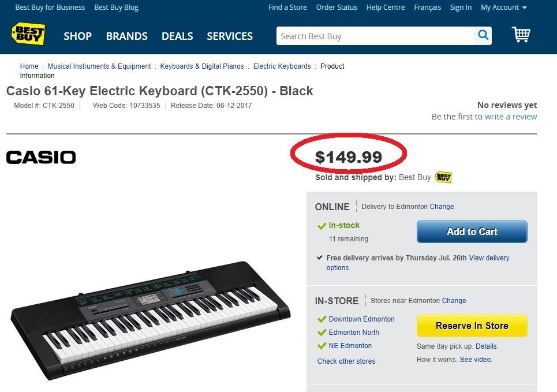This screenshot has width=557, height=392.
Task: Go to Electric Keyboards breadcrumb
Action: point(282,66)
